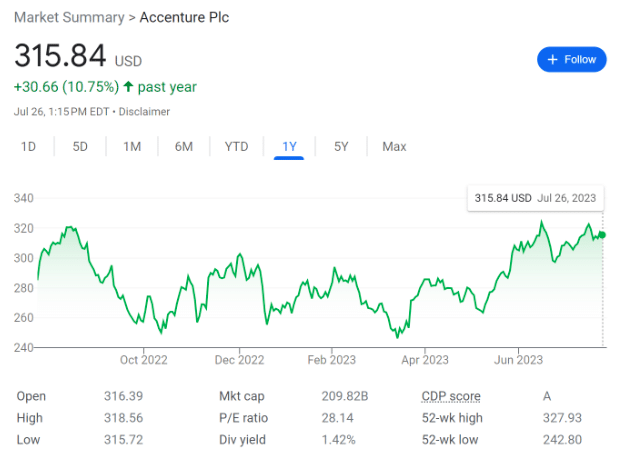
Task: Click the Follow button
Action: tap(571, 59)
